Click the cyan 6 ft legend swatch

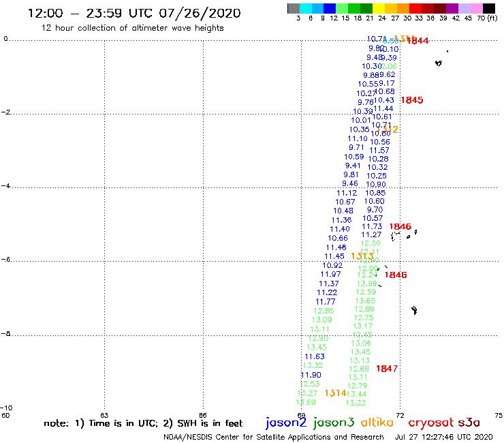pyautogui.click(x=306, y=8)
